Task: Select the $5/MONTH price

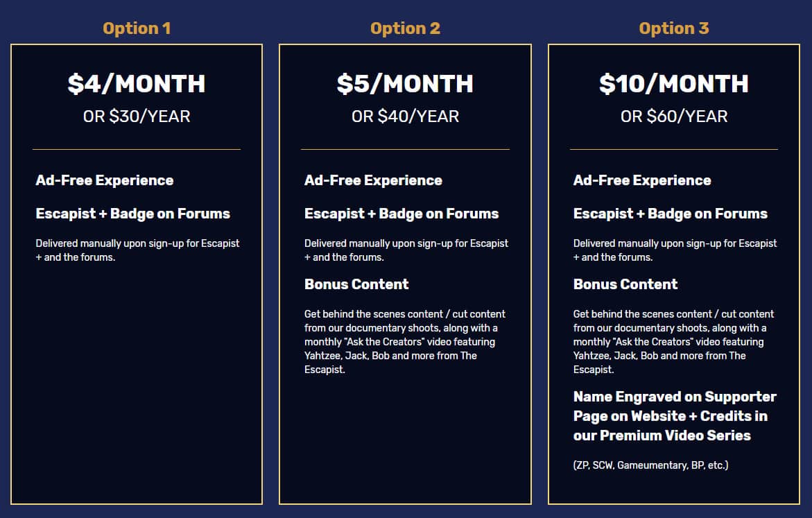Action: pyautogui.click(x=405, y=84)
